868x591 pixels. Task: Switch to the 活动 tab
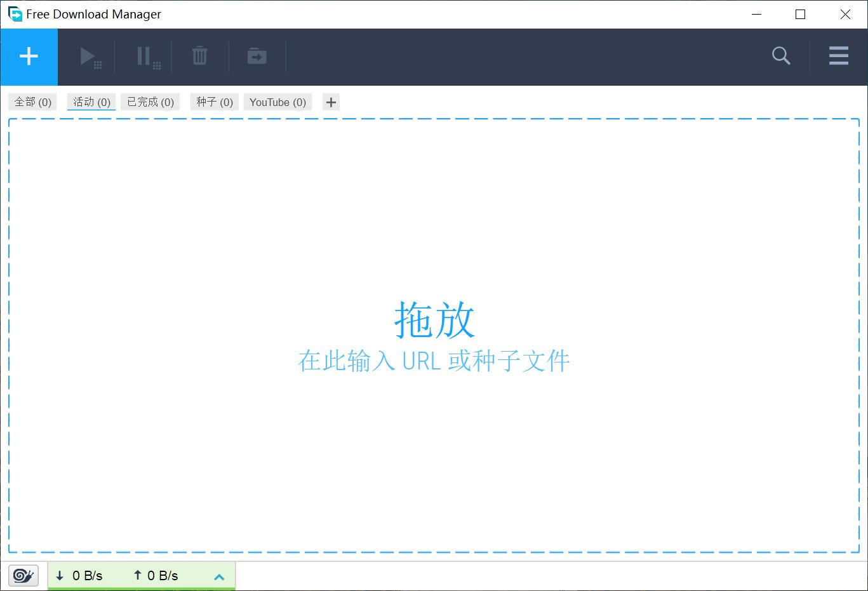tap(91, 102)
